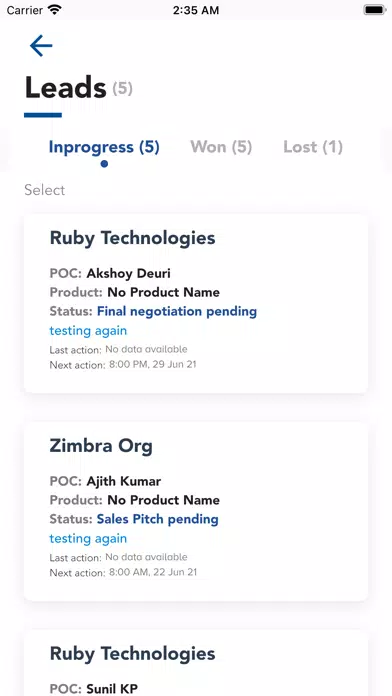Tap the Select option

click(x=44, y=190)
